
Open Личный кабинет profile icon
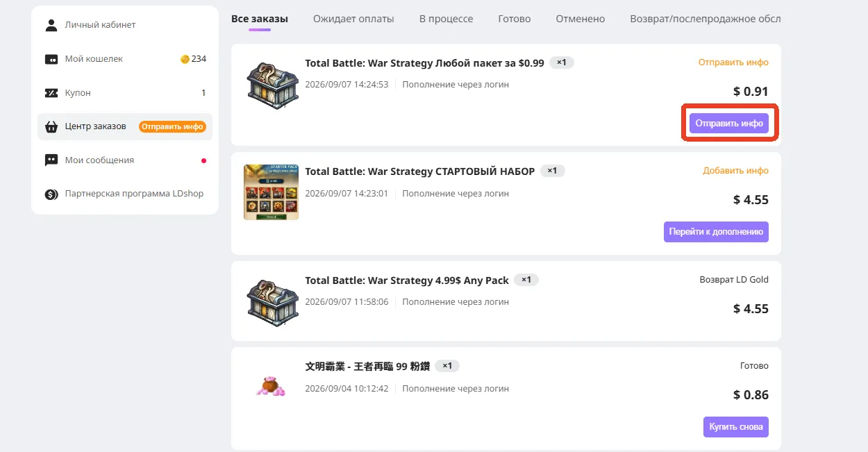(51, 25)
